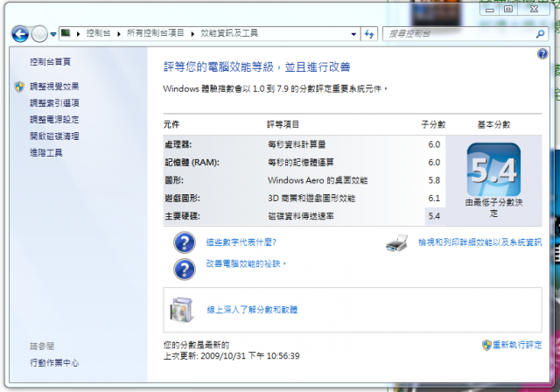Click the 處理器 row label
Screen dimensions: 560x392
click(x=178, y=144)
